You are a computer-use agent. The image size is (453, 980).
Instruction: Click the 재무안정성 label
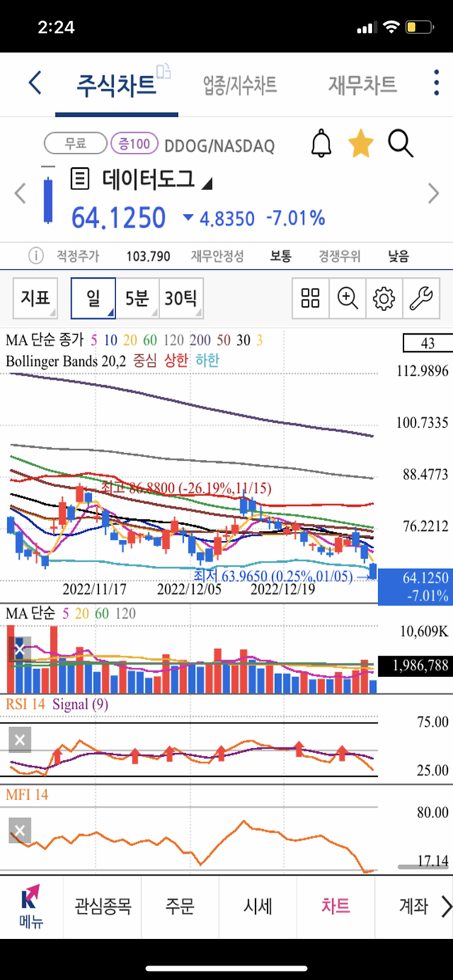tap(217, 256)
